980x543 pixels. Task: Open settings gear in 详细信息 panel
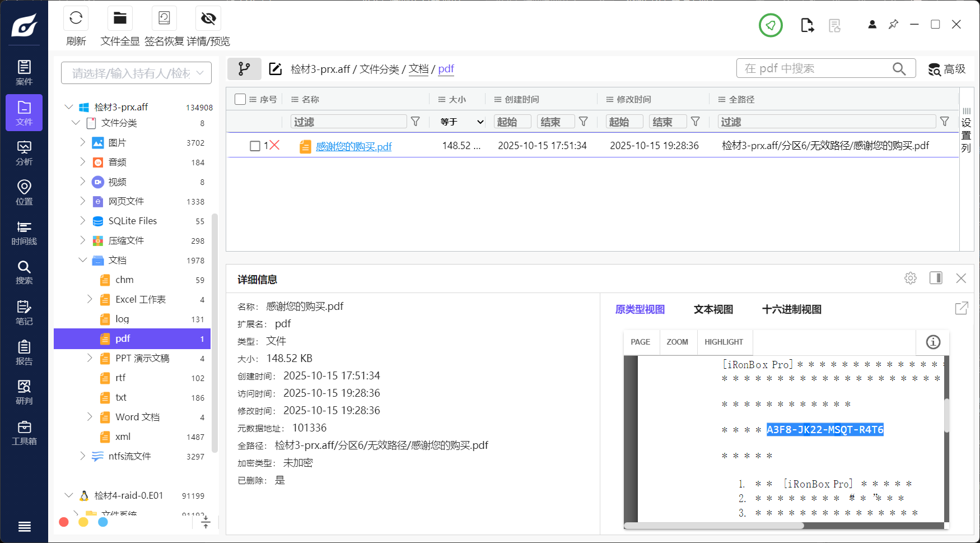click(910, 278)
